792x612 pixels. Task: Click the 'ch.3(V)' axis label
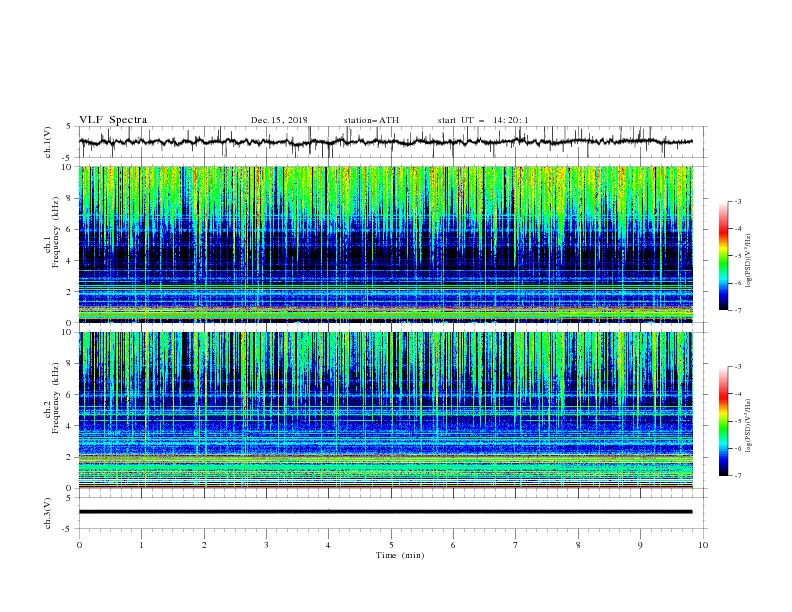pyautogui.click(x=48, y=513)
